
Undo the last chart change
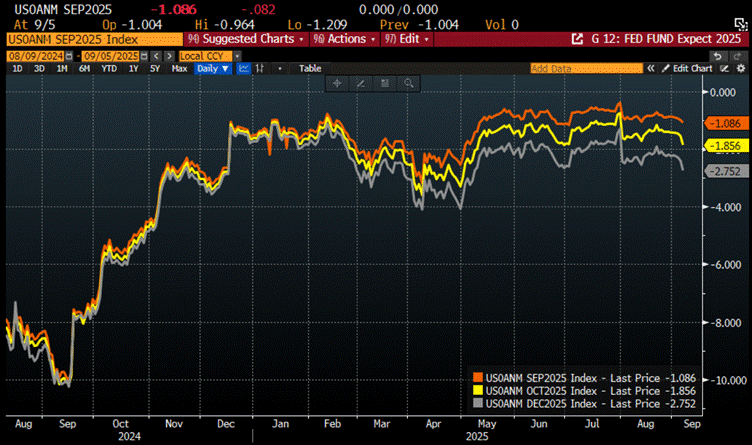click(717, 56)
